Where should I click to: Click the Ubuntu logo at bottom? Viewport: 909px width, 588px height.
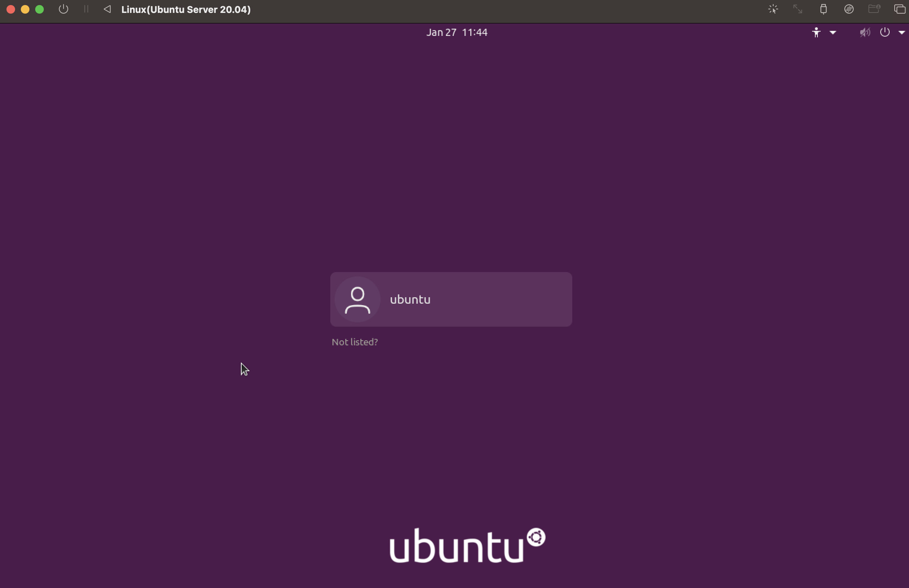[467, 546]
